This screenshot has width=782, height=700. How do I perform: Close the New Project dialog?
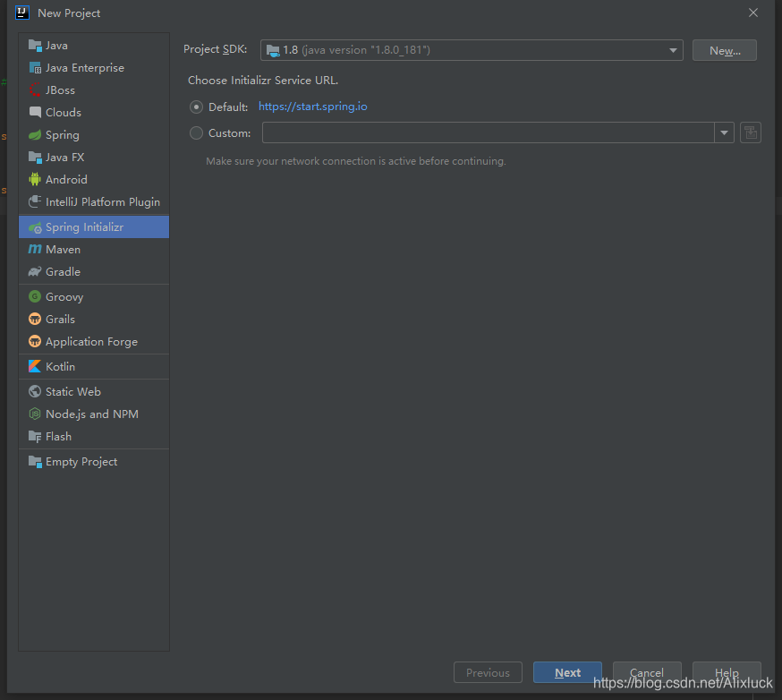[x=753, y=13]
